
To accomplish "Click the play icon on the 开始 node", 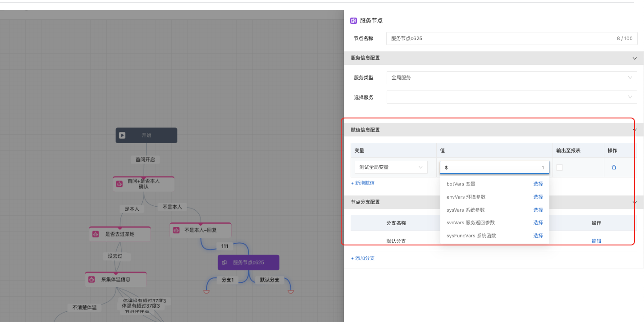I will (122, 135).
